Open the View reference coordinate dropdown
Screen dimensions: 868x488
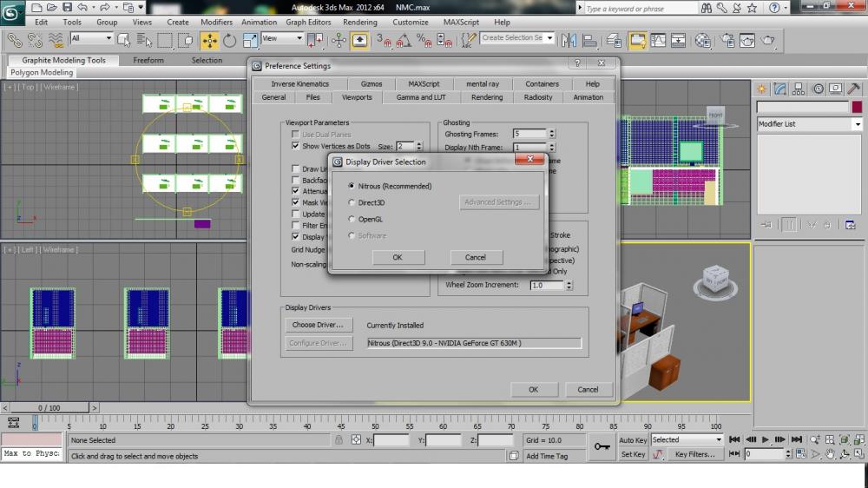point(282,38)
